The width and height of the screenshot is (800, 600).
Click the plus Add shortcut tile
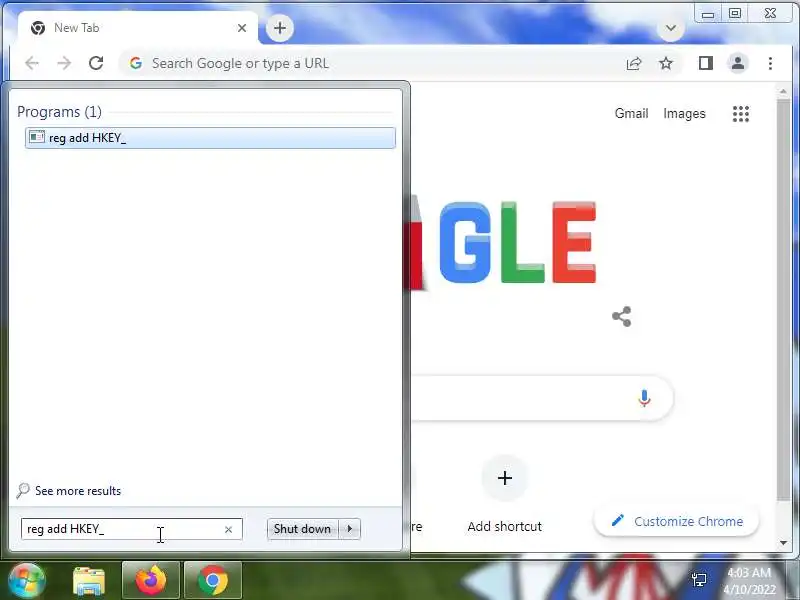click(505, 478)
